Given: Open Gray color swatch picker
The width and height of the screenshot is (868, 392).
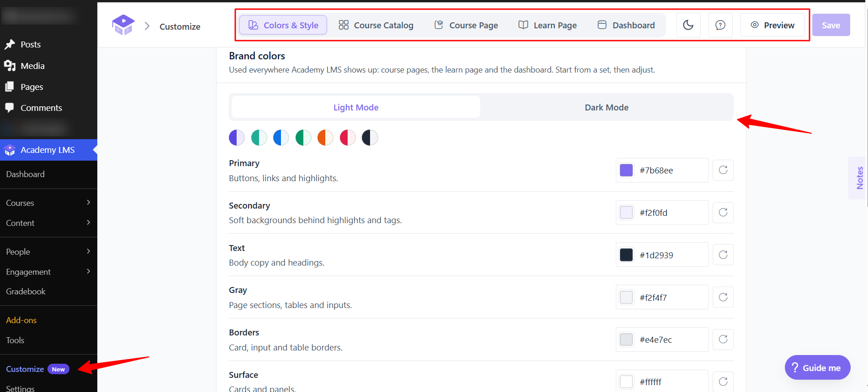Looking at the screenshot, I should coord(626,297).
